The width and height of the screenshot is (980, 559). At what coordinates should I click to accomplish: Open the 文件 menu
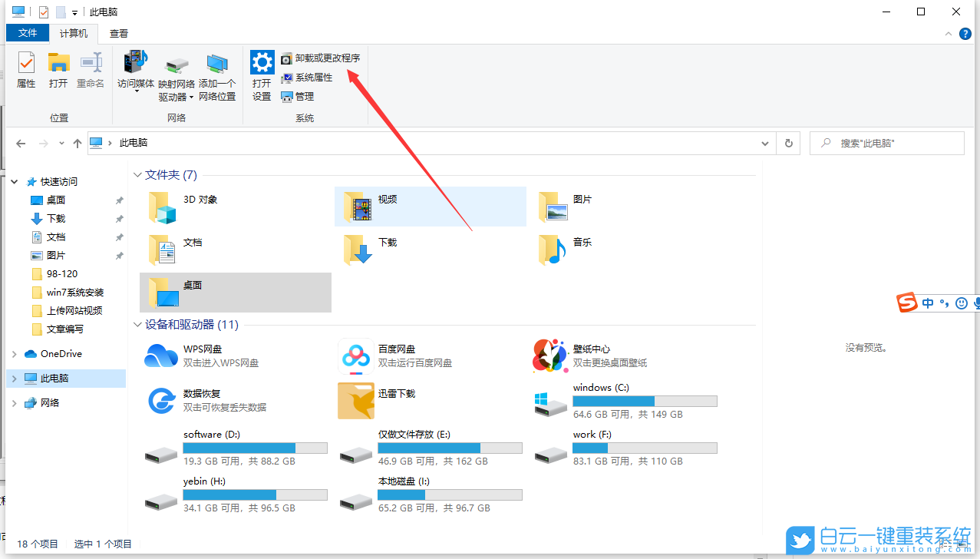(x=27, y=33)
